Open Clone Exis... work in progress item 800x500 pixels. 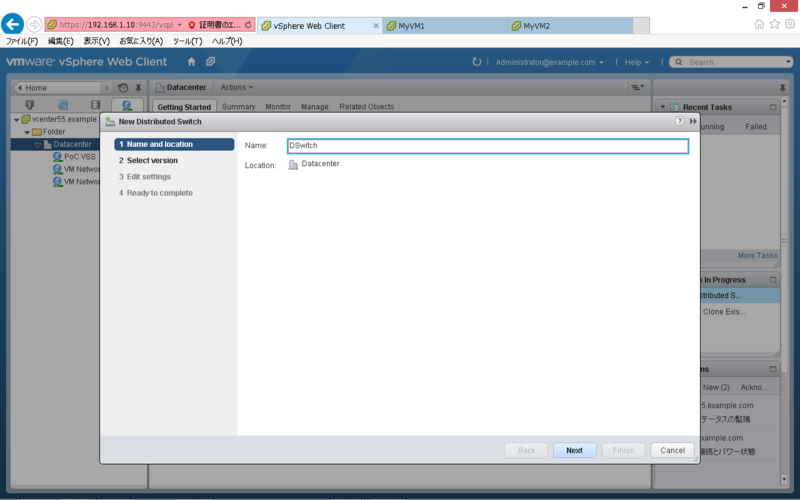pyautogui.click(x=724, y=311)
